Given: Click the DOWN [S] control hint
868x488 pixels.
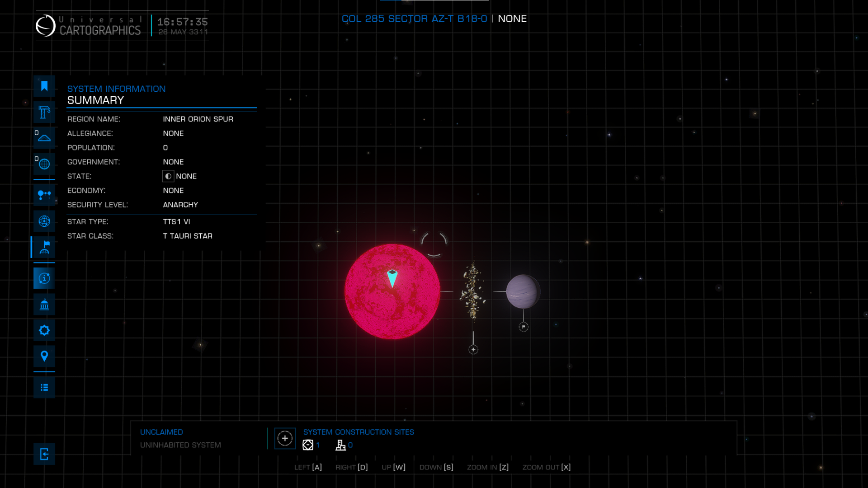Looking at the screenshot, I should click(436, 467).
